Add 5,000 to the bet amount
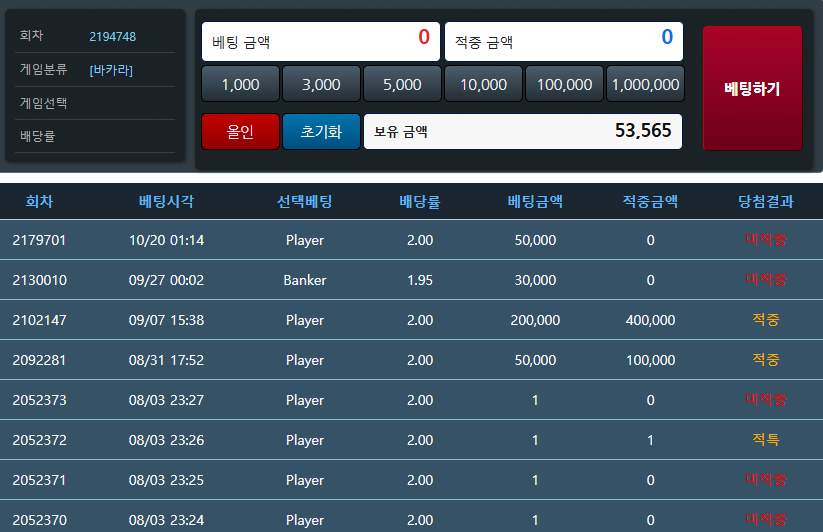The height and width of the screenshot is (532, 823). 402,84
